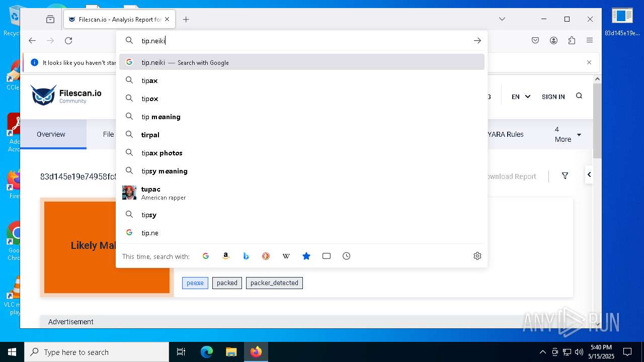Open search settings gear icon
The width and height of the screenshot is (644, 362).
[477, 256]
